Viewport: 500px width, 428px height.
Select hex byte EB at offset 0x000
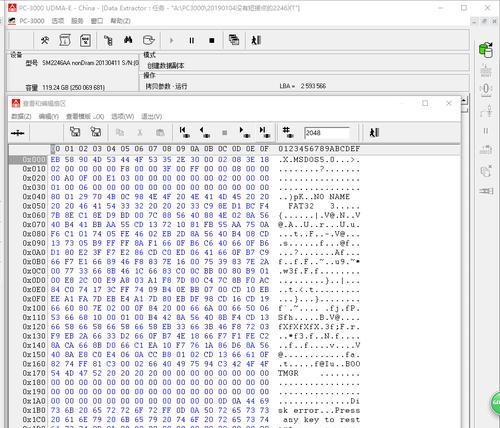click(x=55, y=160)
